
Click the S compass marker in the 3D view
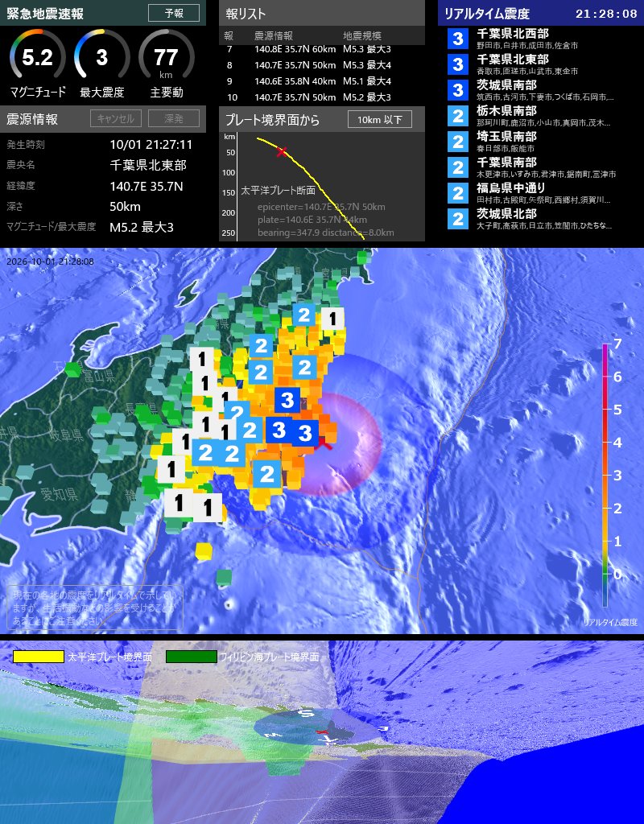pos(305,713)
